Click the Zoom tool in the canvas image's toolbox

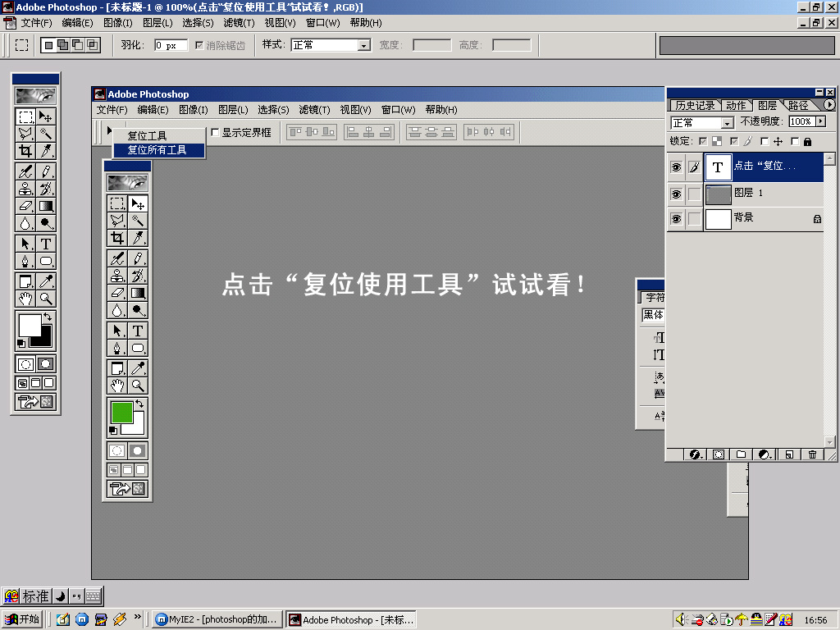click(138, 386)
